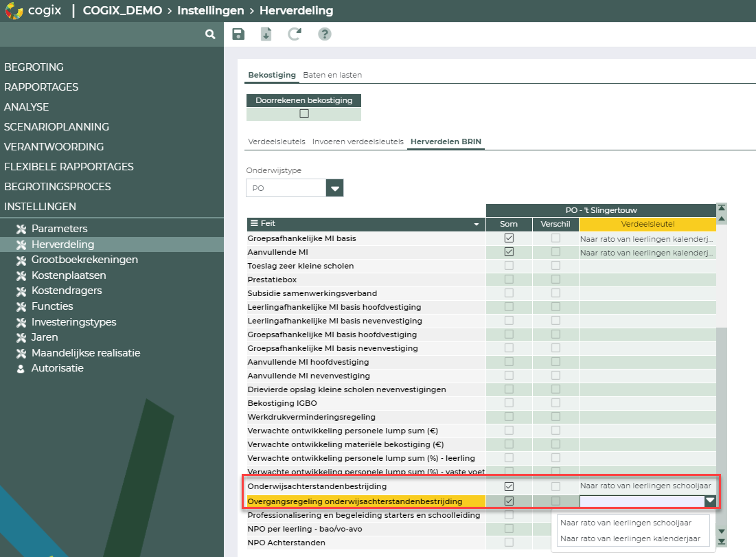Open the sidebar search magnifier
Image resolution: width=756 pixels, height=557 pixels.
tap(209, 34)
